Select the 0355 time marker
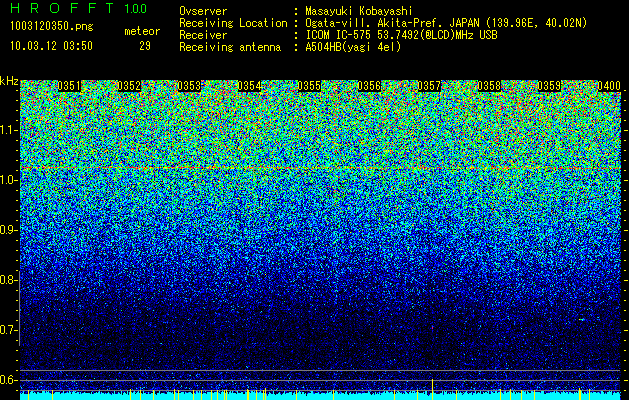Viewport: 629px width, 400px height. (x=309, y=86)
